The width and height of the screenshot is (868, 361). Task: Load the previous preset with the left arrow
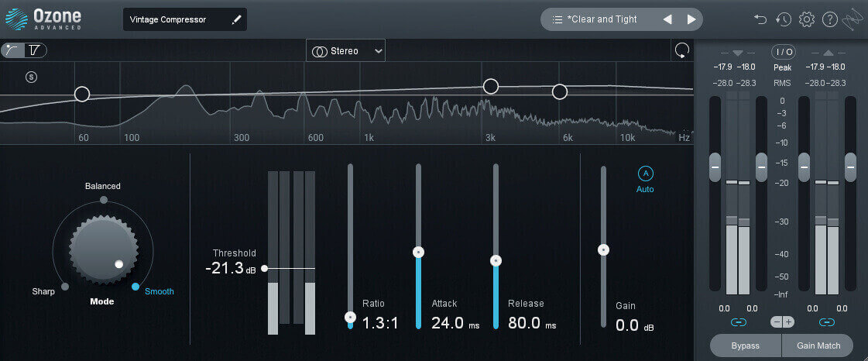[667, 19]
